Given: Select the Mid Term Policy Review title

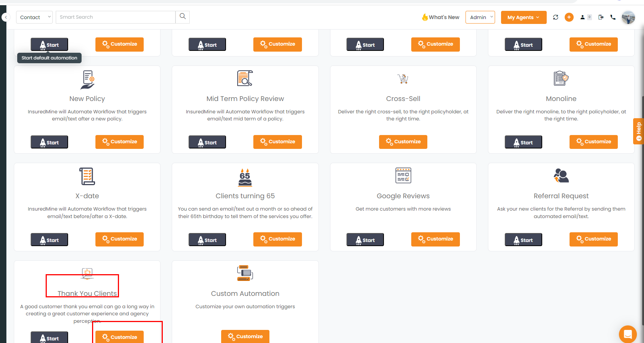Looking at the screenshot, I should [x=245, y=99].
